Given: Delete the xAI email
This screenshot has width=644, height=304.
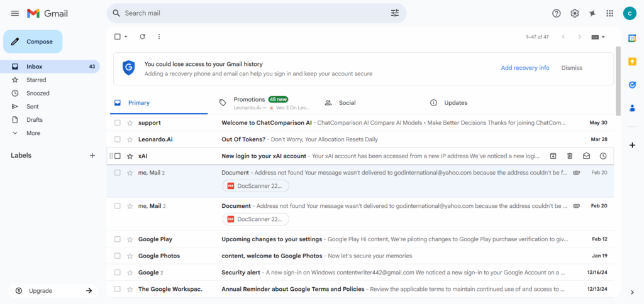Looking at the screenshot, I should coord(570,156).
